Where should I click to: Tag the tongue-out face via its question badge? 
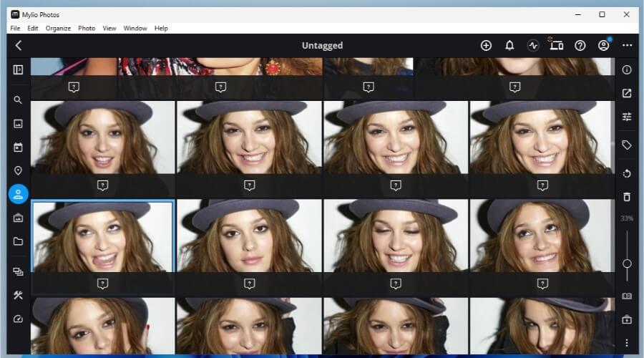point(102,284)
